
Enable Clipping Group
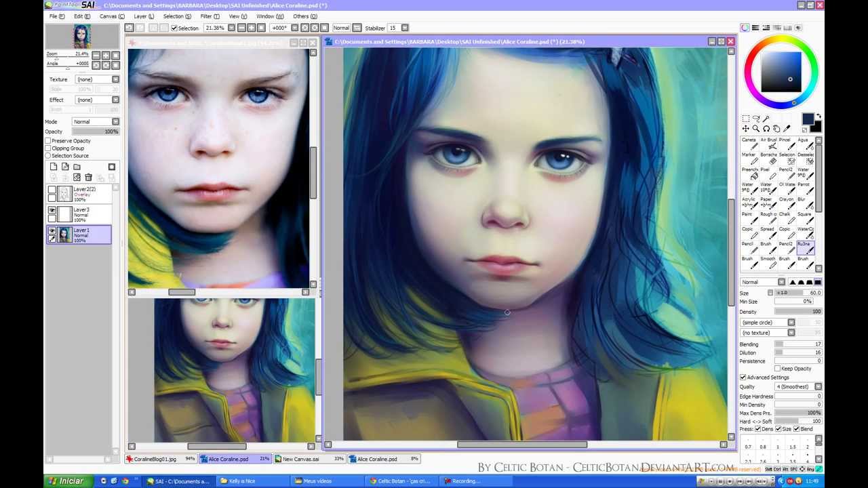(x=48, y=148)
